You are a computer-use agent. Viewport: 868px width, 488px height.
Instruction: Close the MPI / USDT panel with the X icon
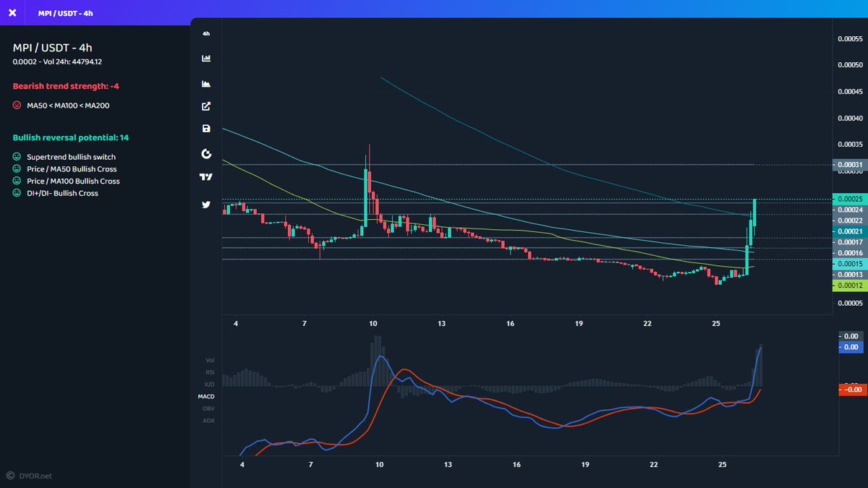click(x=12, y=13)
